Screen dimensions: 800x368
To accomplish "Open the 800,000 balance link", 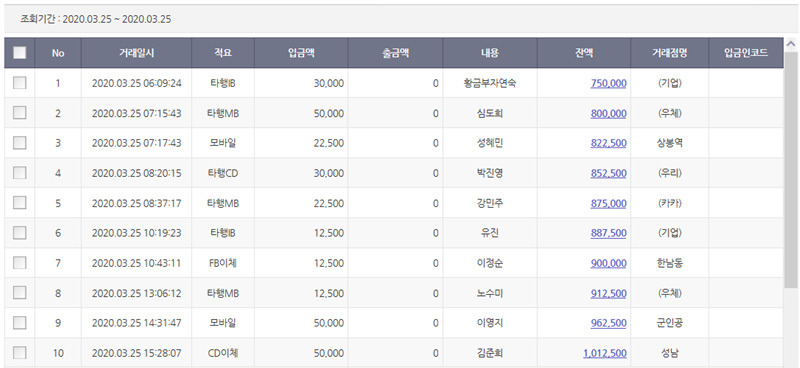I will click(608, 114).
